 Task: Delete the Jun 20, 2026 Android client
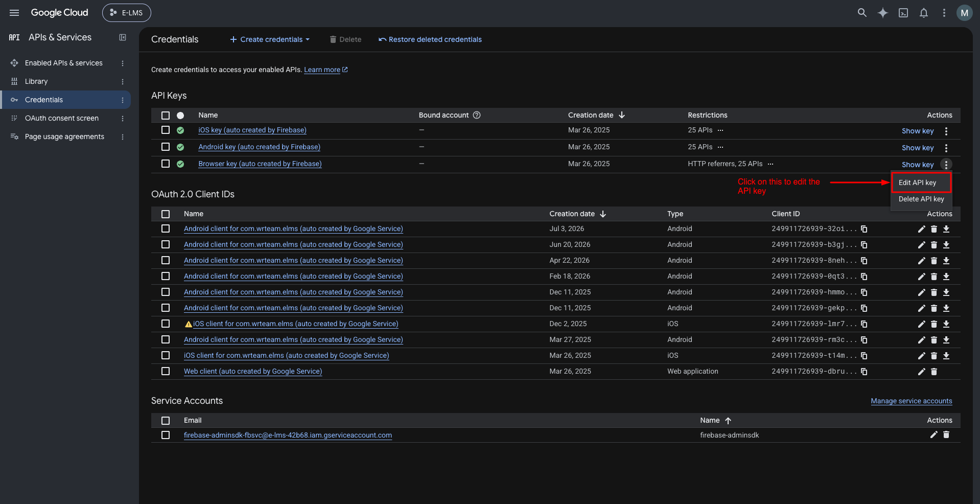[x=934, y=245]
